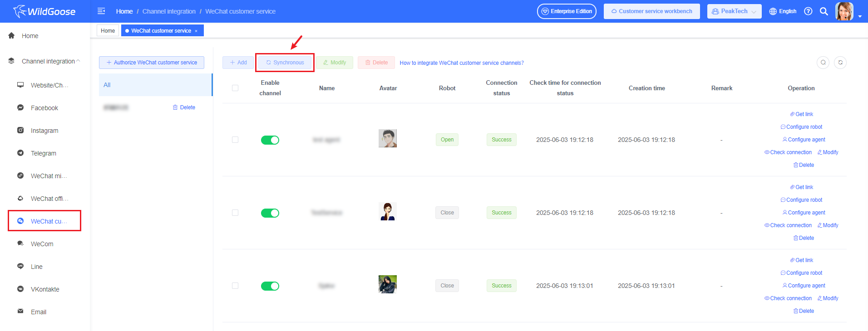Select WeChat cu... sidebar item
868x331 pixels.
[x=44, y=221]
